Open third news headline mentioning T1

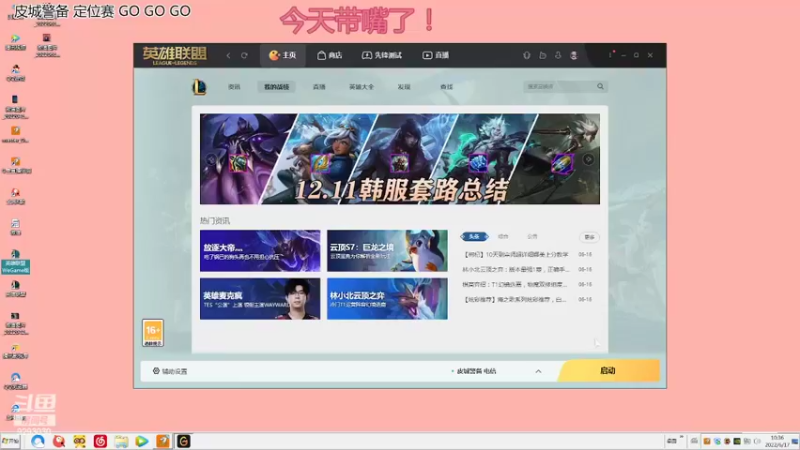click(x=515, y=284)
